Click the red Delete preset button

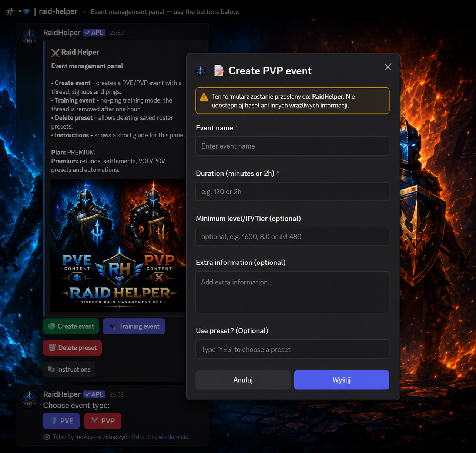72,348
